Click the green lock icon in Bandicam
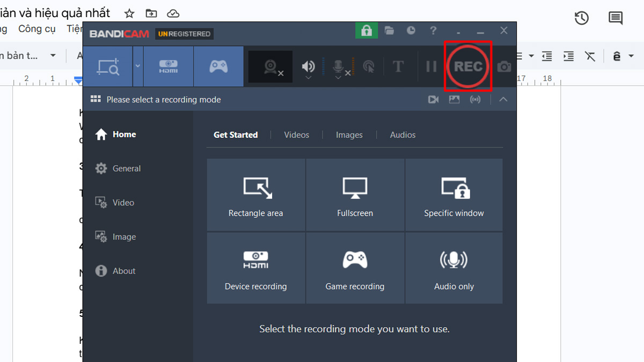 point(367,31)
